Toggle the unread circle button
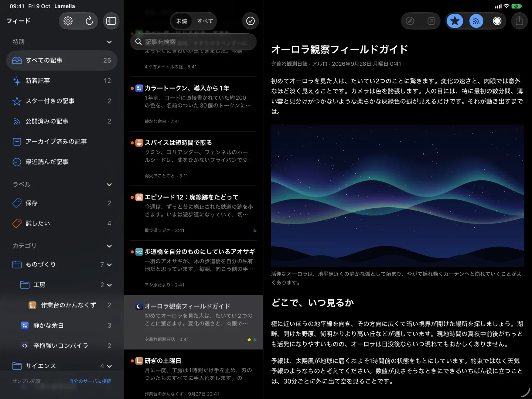 coord(497,21)
